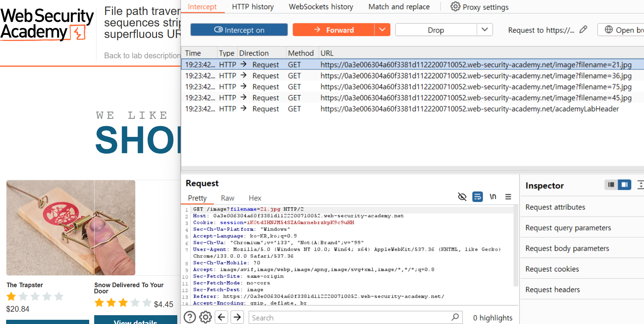Image resolution: width=644 pixels, height=324 pixels.
Task: Switch to the Intercept tab
Action: click(202, 7)
